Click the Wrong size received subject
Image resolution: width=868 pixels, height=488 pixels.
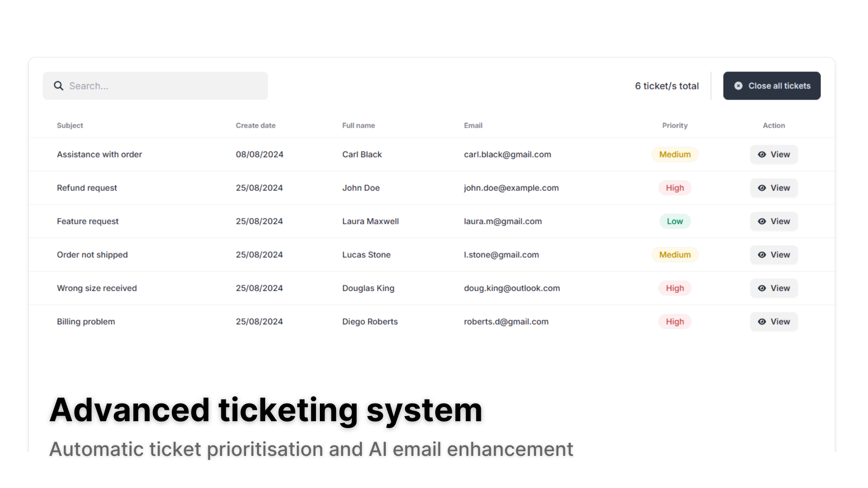click(x=97, y=288)
